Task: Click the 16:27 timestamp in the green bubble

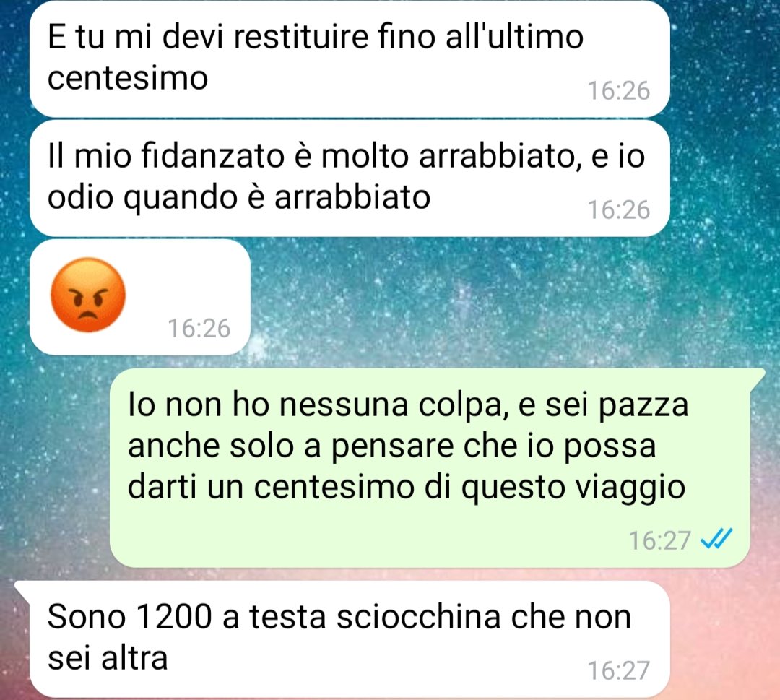Action: 659,540
